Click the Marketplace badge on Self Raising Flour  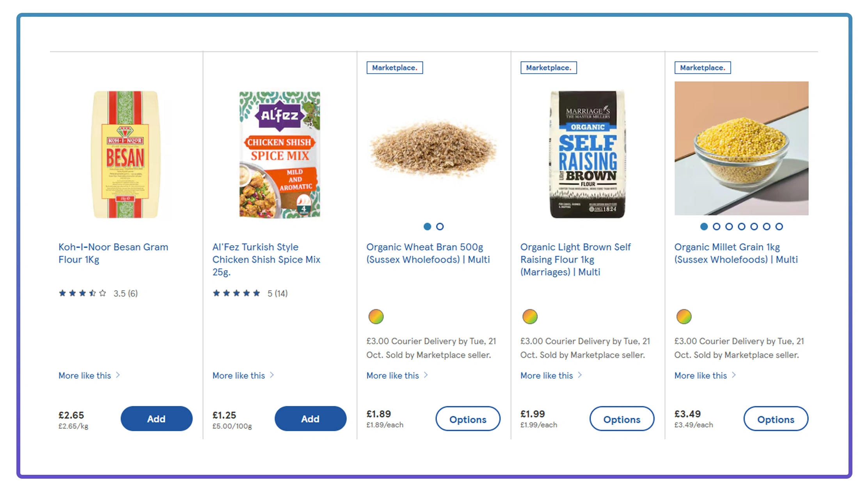548,68
